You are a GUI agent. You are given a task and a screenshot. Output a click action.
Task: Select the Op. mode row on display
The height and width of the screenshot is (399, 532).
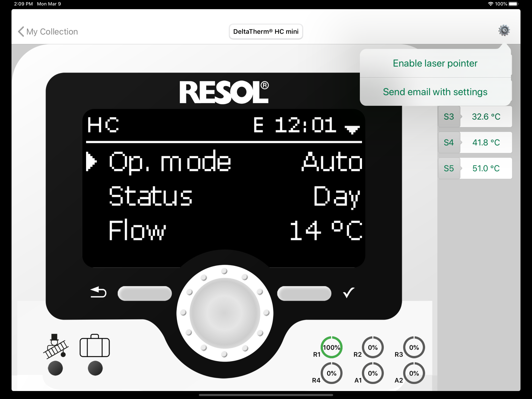224,162
